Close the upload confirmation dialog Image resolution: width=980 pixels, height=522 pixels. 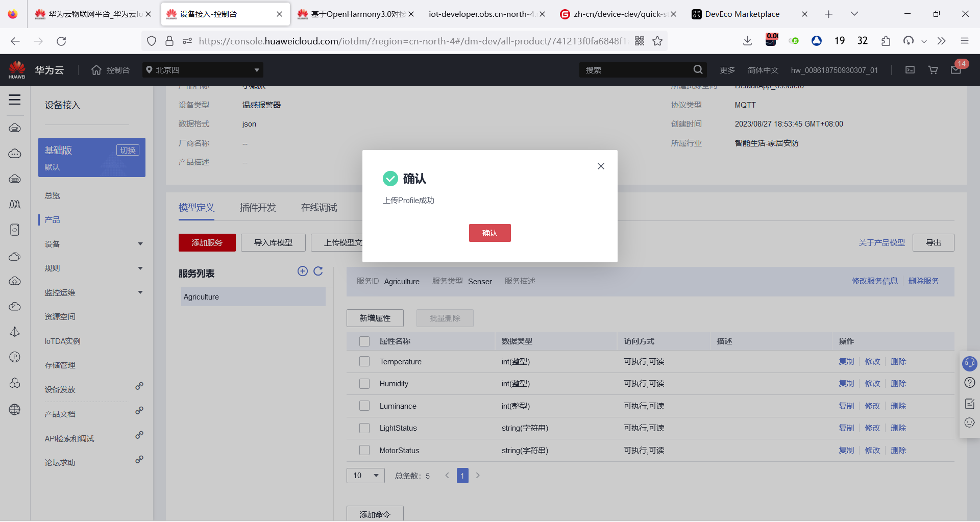(x=601, y=166)
